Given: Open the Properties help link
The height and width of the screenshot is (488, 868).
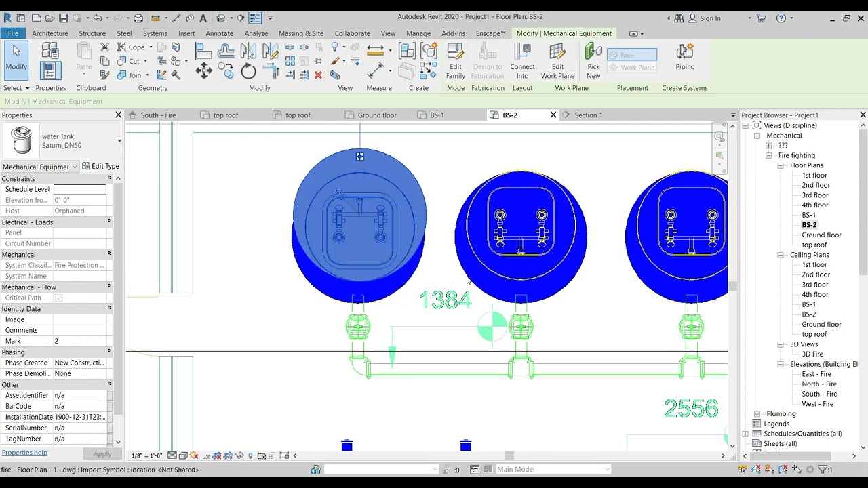Looking at the screenshot, I should (x=24, y=453).
